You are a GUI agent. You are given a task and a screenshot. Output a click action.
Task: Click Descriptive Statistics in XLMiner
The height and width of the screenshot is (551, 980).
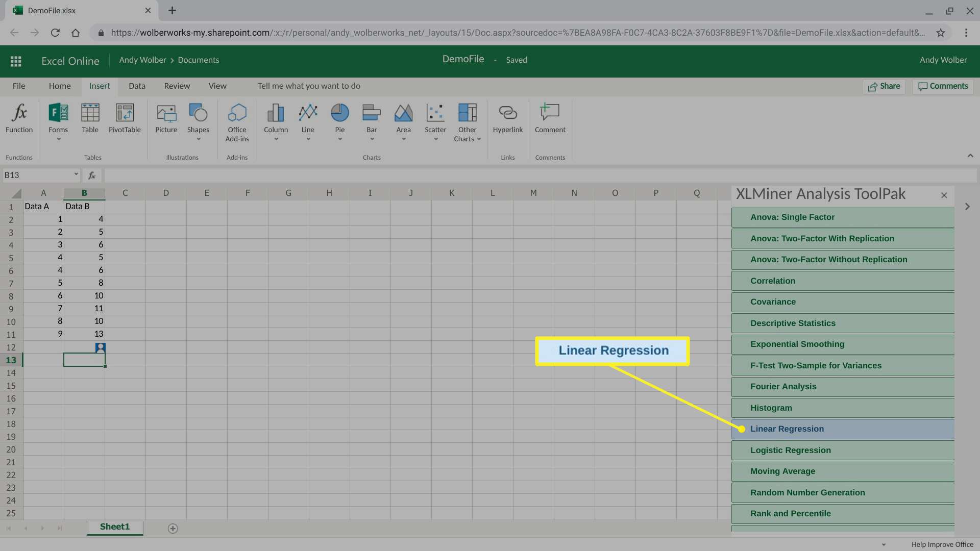pyautogui.click(x=793, y=323)
